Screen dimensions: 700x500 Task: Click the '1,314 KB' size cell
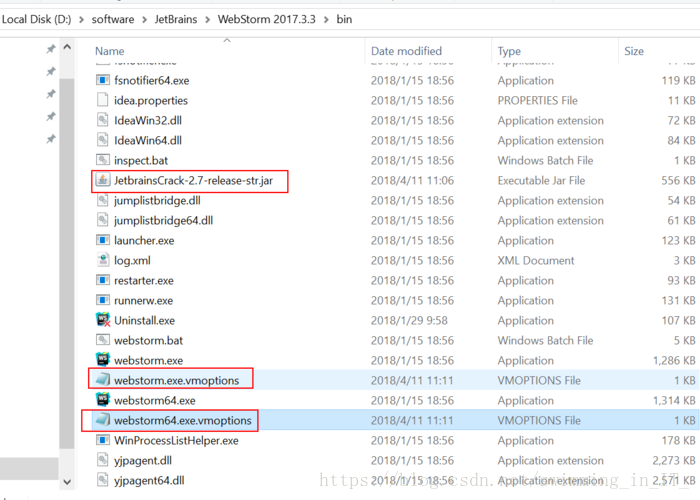pos(674,400)
